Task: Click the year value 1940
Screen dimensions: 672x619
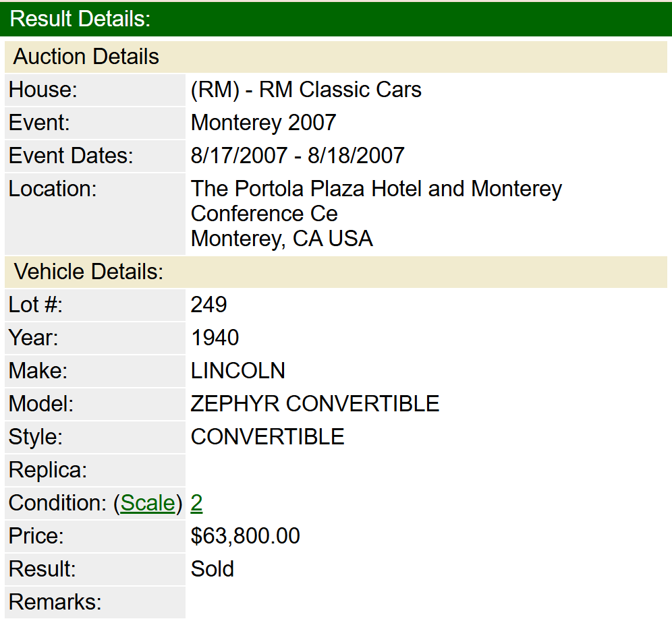Action: pos(215,338)
